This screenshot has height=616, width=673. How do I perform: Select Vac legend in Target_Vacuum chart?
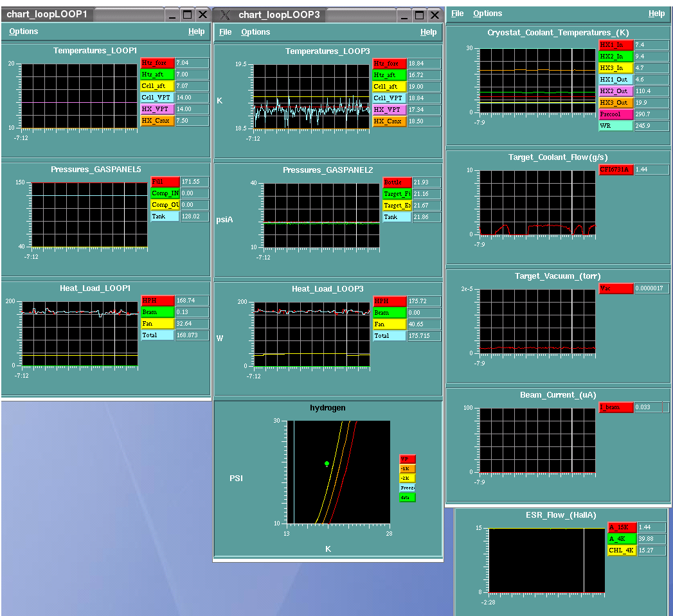pos(616,288)
